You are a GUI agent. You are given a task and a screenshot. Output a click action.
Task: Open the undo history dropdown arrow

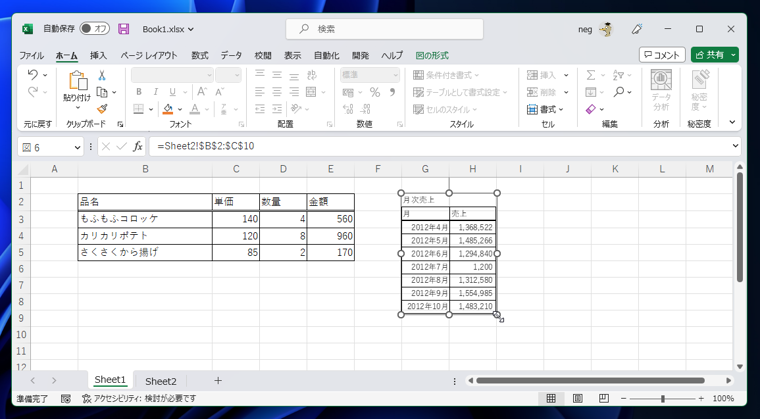pyautogui.click(x=45, y=75)
